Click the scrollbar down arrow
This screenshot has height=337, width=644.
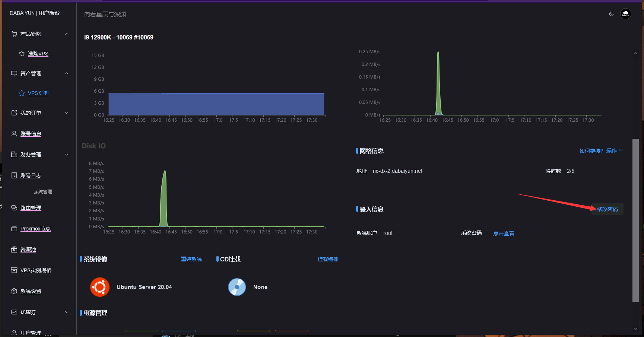point(635,329)
